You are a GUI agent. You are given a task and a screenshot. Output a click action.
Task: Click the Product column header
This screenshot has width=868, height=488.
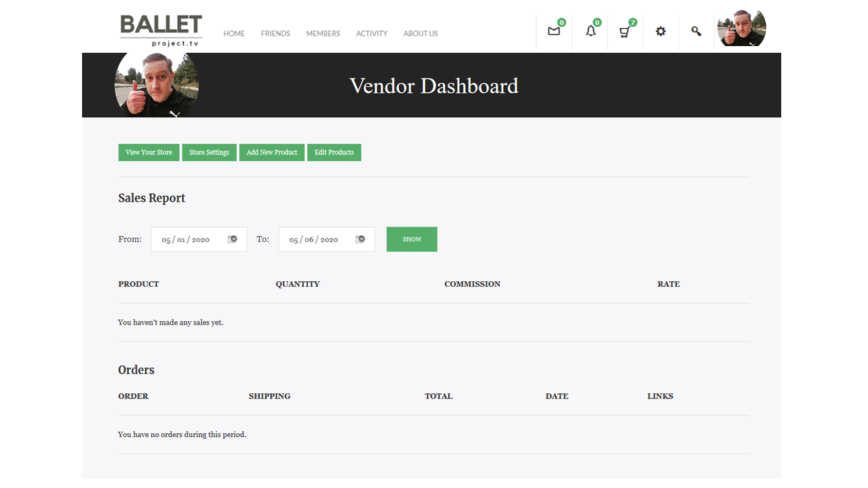point(138,284)
